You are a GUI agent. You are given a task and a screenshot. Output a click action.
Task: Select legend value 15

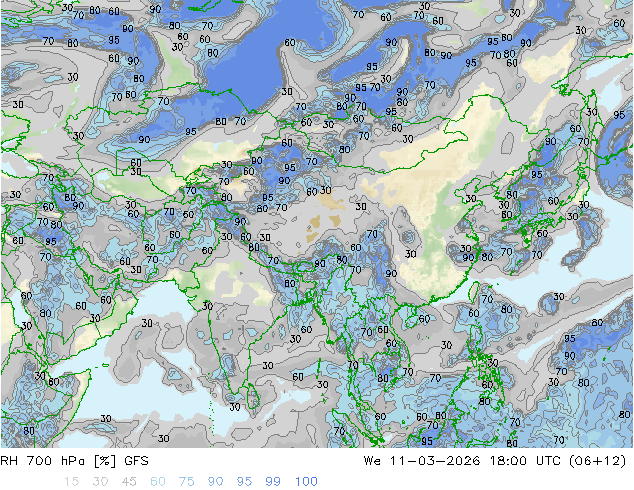click(71, 482)
